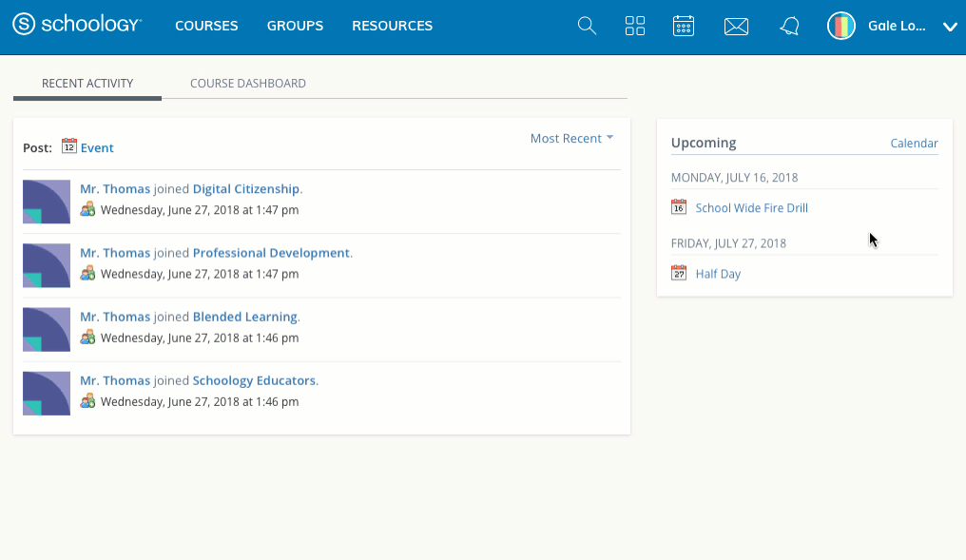Switch to the Course Dashboard tab

point(248,84)
